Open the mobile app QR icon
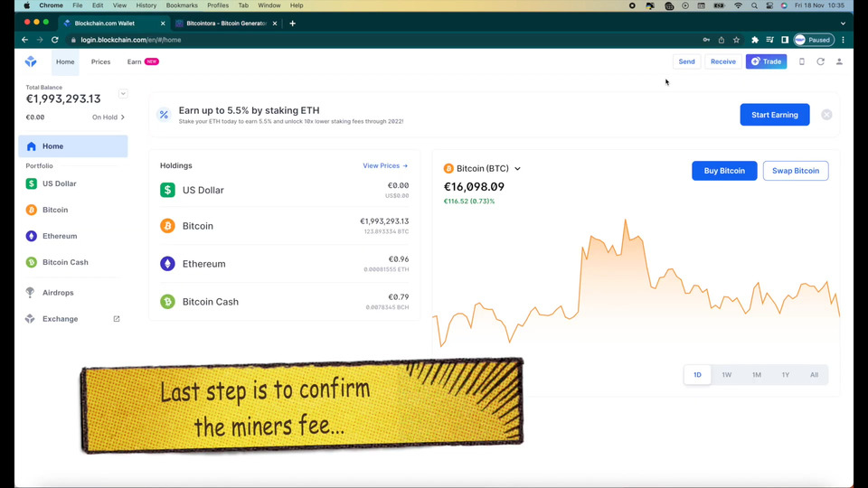This screenshot has width=868, height=488. coord(802,61)
